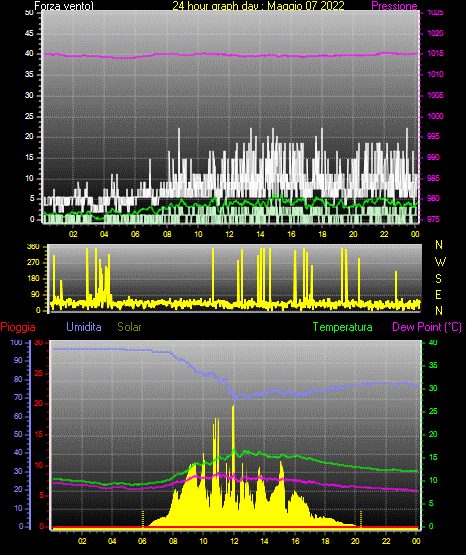Select the Solar legend label
The image size is (466, 555).
(129, 327)
